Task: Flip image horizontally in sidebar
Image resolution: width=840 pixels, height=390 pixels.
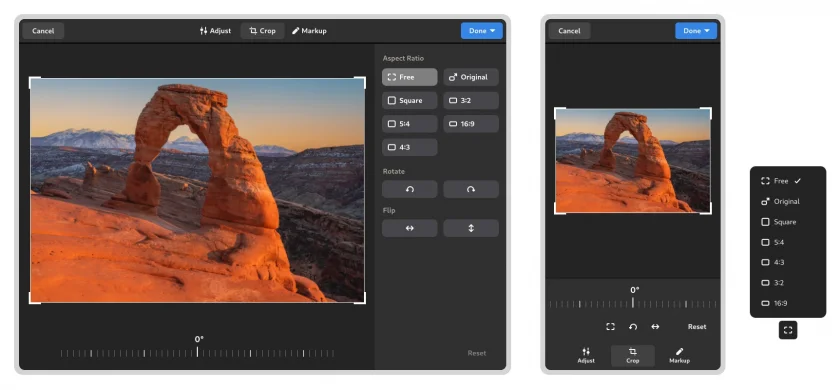Action: click(410, 228)
